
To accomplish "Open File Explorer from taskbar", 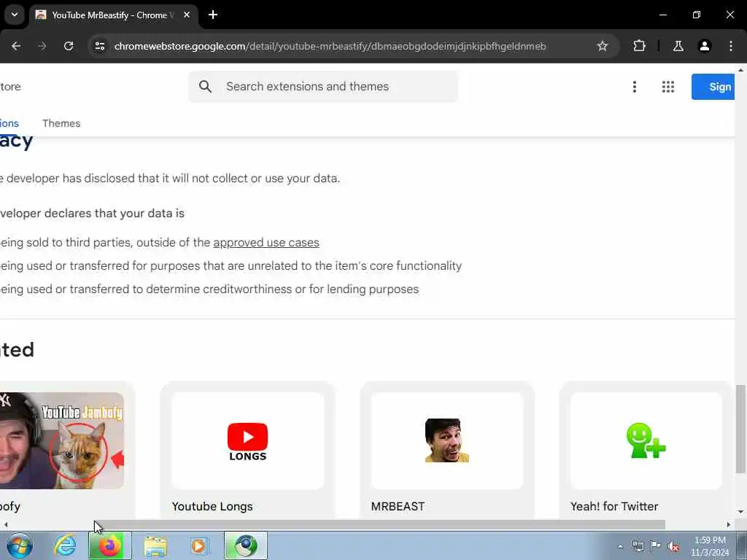I will 155,545.
